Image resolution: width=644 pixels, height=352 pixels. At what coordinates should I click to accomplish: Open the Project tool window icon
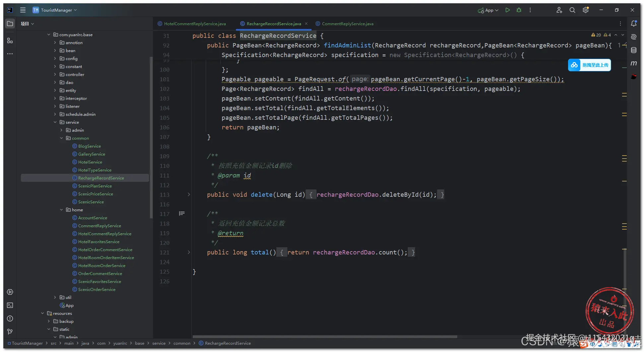point(10,24)
